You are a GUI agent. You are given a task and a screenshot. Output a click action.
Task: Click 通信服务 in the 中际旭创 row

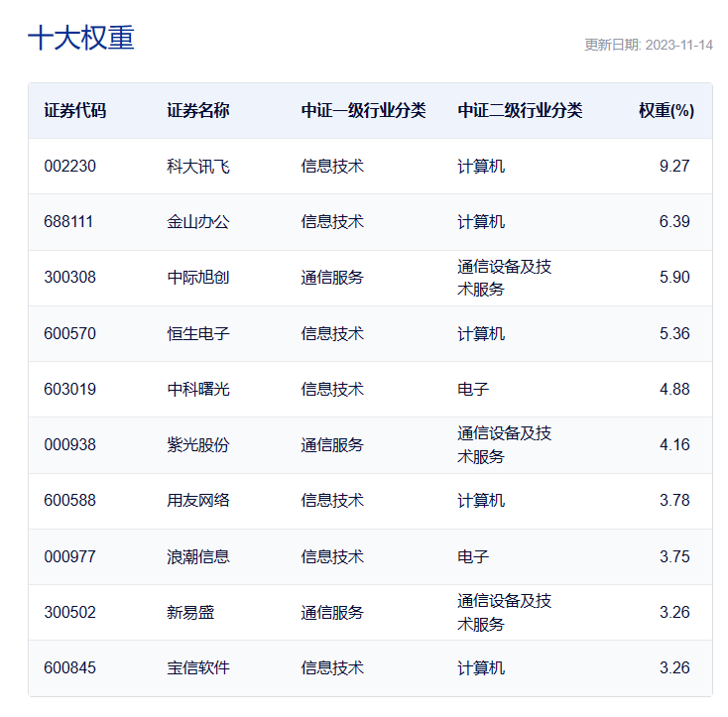tap(332, 277)
